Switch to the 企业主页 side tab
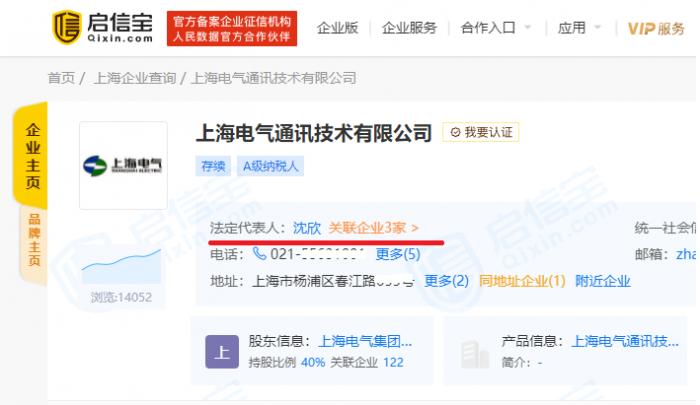The height and width of the screenshot is (405, 700). [x=32, y=156]
